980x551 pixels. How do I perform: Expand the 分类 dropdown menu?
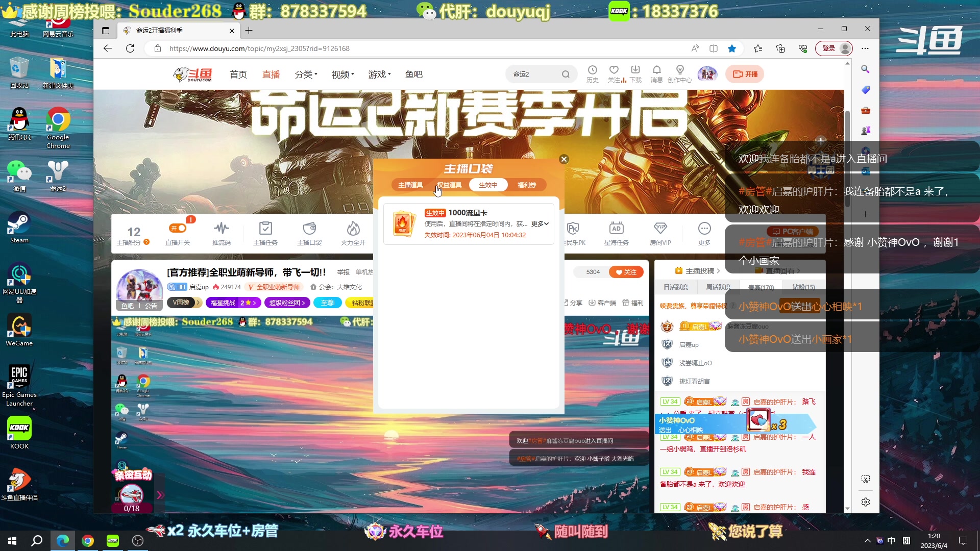[306, 74]
